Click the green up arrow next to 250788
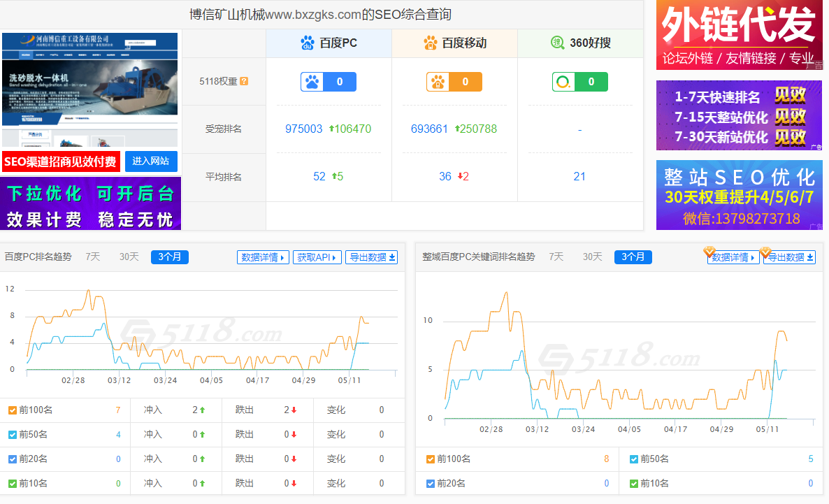Viewport: 829px width, 504px height. (457, 129)
